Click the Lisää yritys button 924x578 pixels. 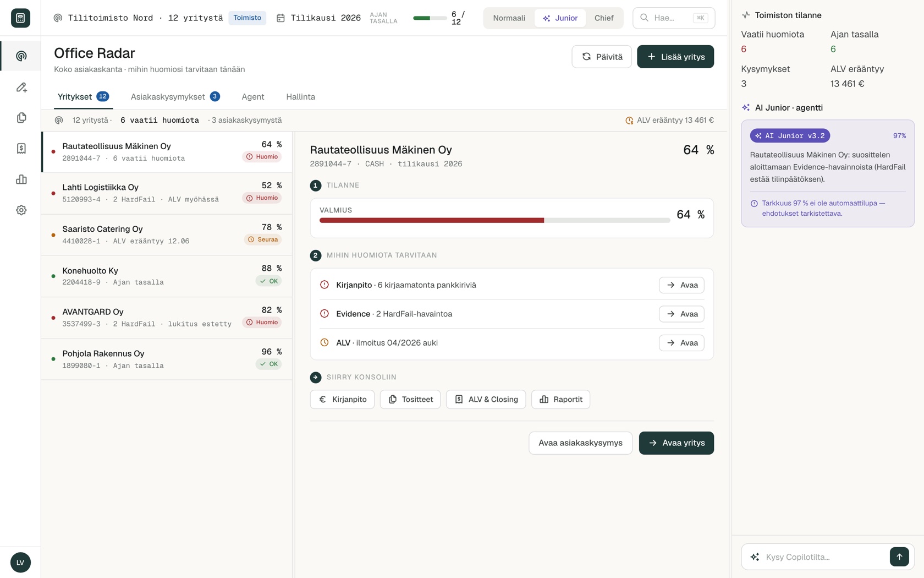tap(675, 57)
